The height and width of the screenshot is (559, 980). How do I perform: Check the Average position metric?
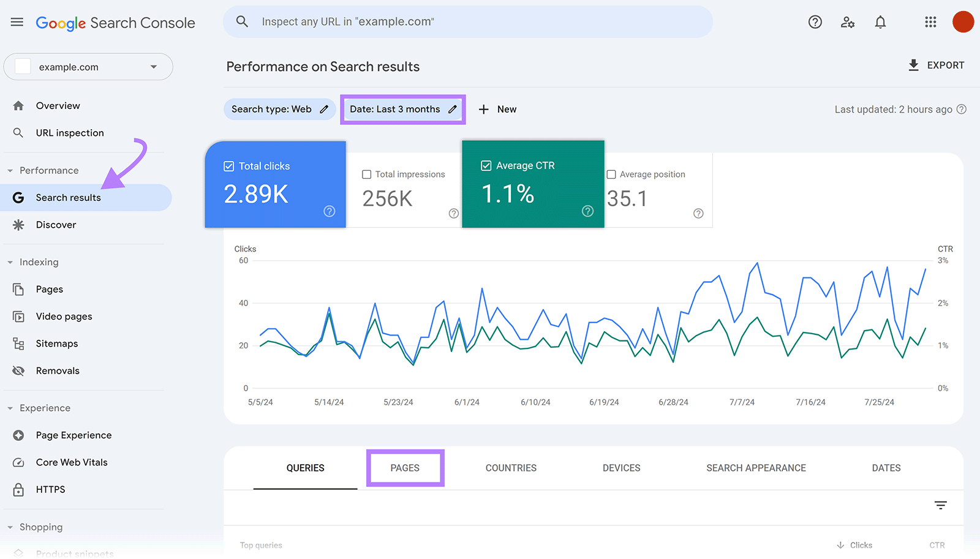point(611,174)
